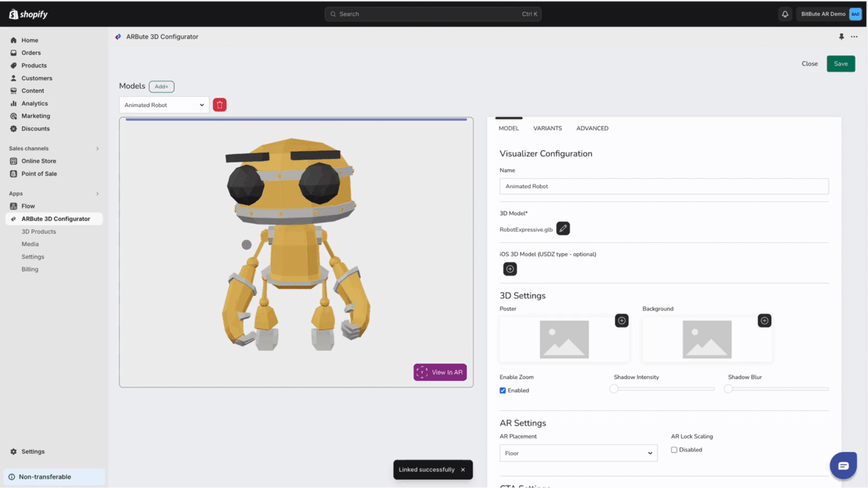Open the notifications bell

[785, 14]
